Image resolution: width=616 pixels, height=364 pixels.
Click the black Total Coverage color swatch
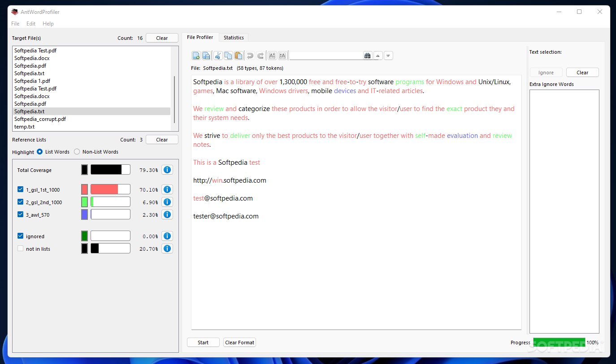tap(84, 170)
